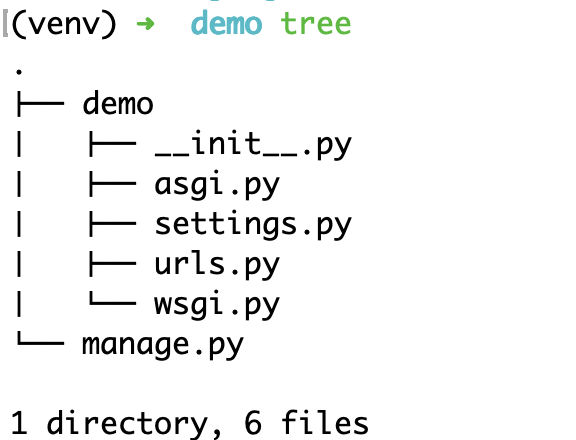Select the __init__.py file entry
Viewport: 576px width, 440px height.
point(253,144)
